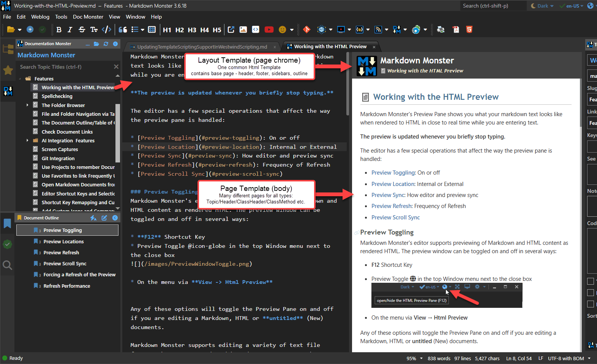Export document to PDF icon
Screen dimensions: 597x364
[456, 30]
